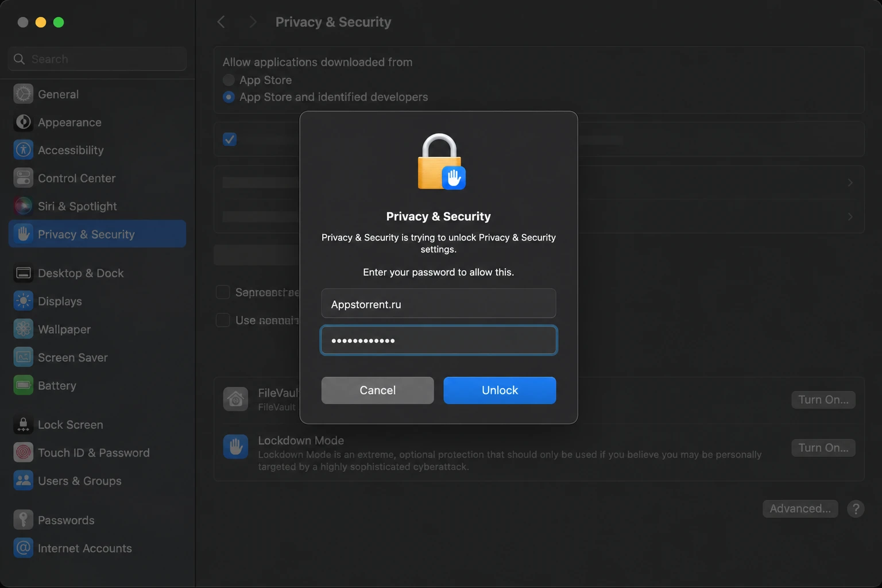The width and height of the screenshot is (882, 588).
Task: Click the Internet Accounts icon
Action: [23, 548]
